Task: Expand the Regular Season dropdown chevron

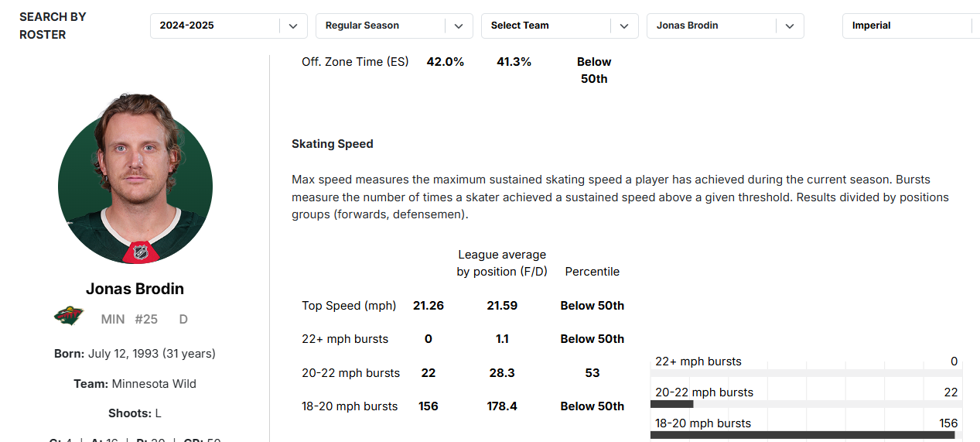Action: coord(459,26)
